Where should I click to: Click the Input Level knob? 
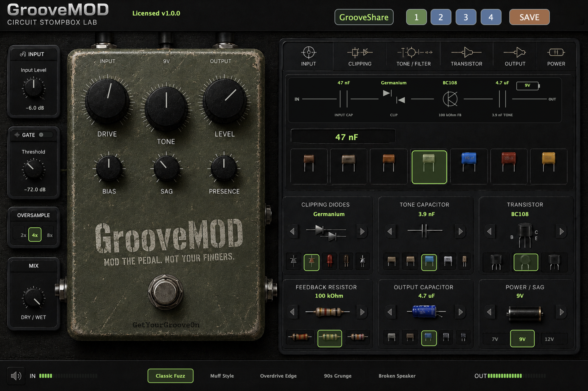[33, 88]
